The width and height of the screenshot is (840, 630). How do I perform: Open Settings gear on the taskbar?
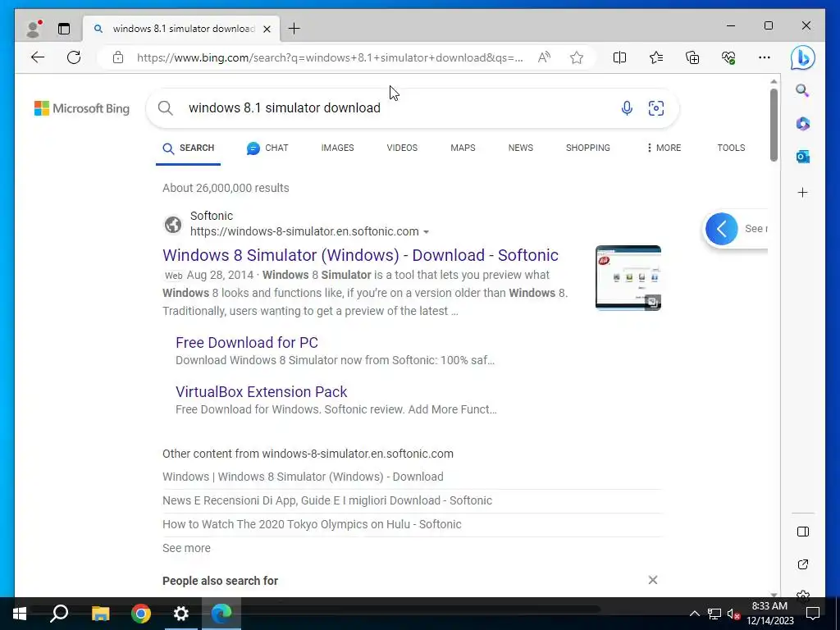click(181, 614)
